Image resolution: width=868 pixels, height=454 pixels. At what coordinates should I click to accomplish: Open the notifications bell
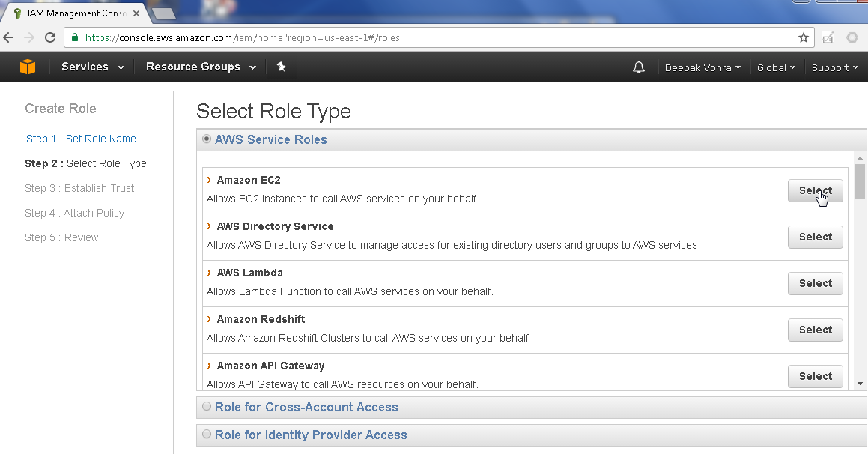[639, 67]
